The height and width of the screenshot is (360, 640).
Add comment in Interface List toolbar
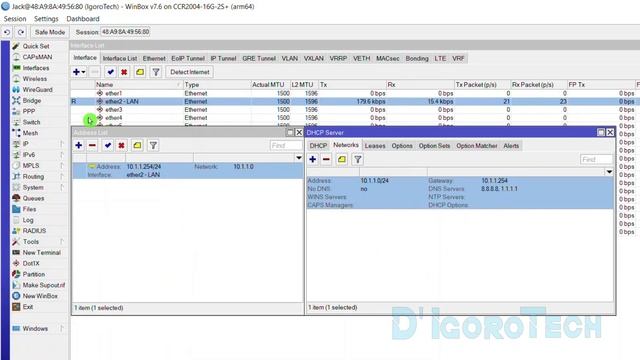(140, 72)
